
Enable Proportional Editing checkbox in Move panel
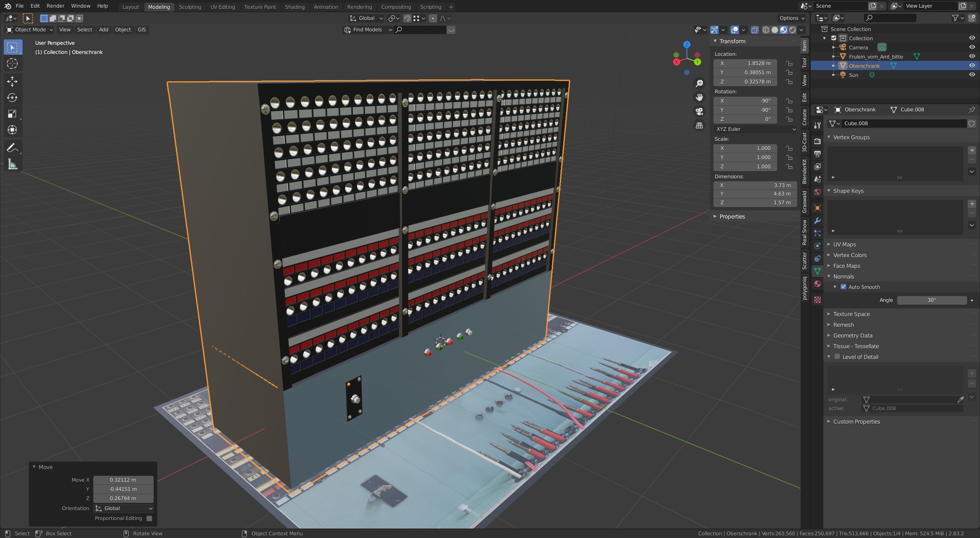(x=149, y=518)
